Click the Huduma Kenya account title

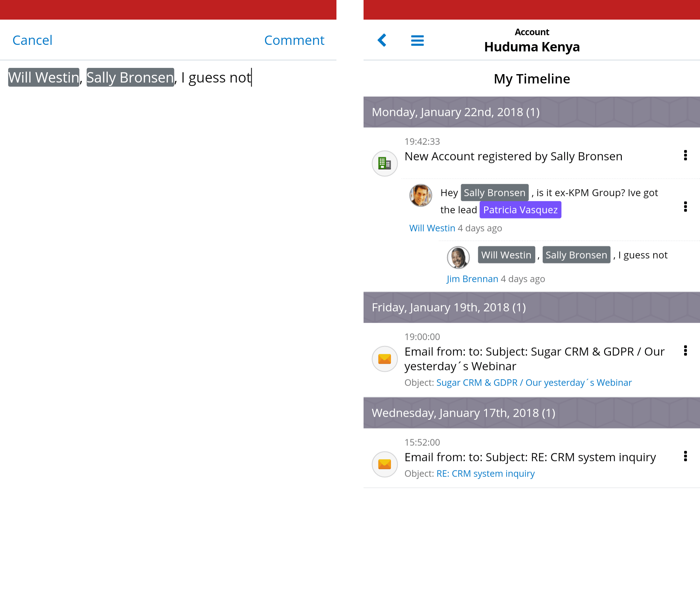click(x=531, y=47)
